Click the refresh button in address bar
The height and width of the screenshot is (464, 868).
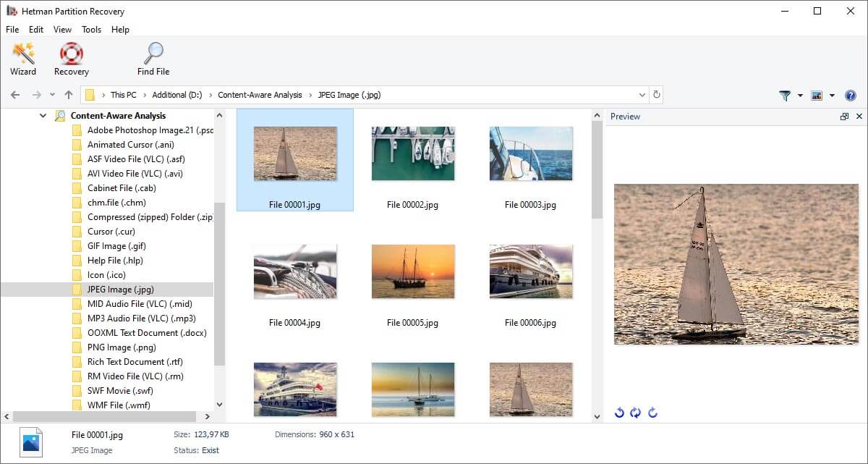(656, 95)
